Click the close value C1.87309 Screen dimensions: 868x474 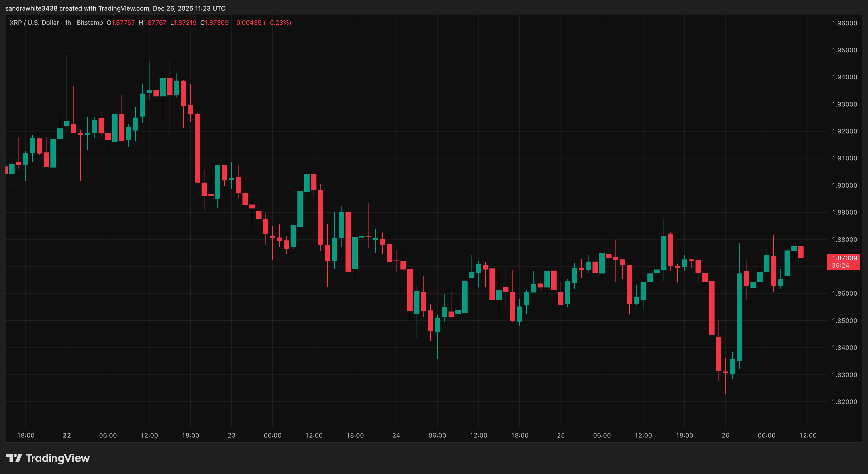[x=214, y=23]
